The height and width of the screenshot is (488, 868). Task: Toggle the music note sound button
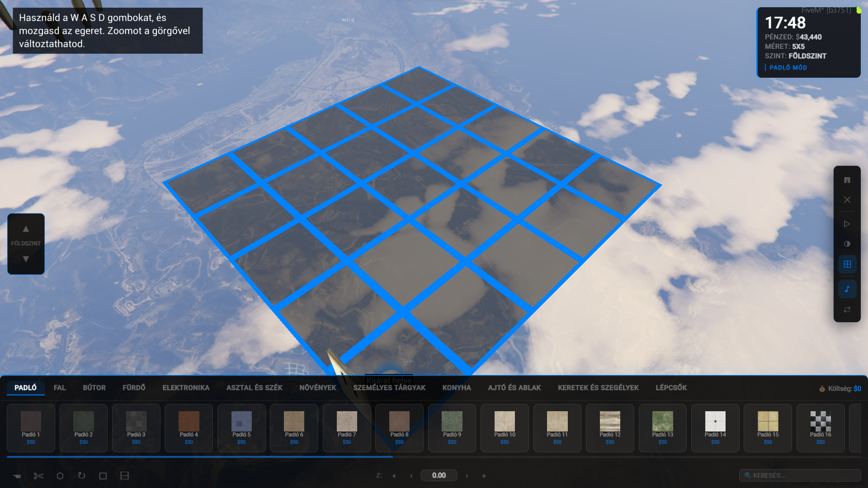click(x=847, y=289)
